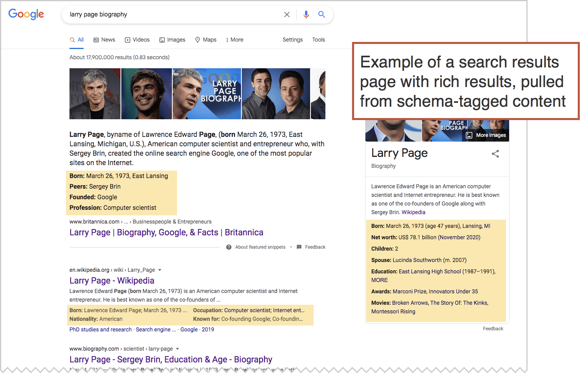Open the Larry Page - Wikipedia result
588x373 pixels.
[x=112, y=280]
